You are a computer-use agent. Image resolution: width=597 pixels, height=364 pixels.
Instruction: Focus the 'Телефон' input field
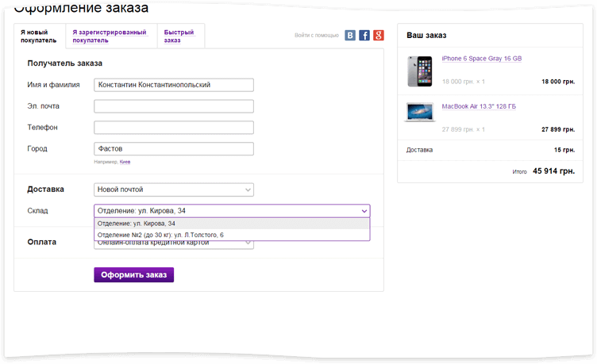(173, 128)
